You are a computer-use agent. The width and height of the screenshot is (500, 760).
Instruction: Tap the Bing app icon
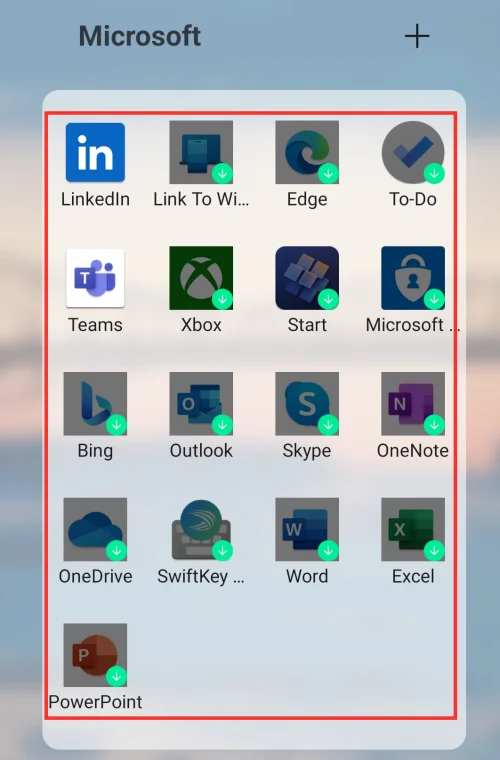click(x=95, y=403)
